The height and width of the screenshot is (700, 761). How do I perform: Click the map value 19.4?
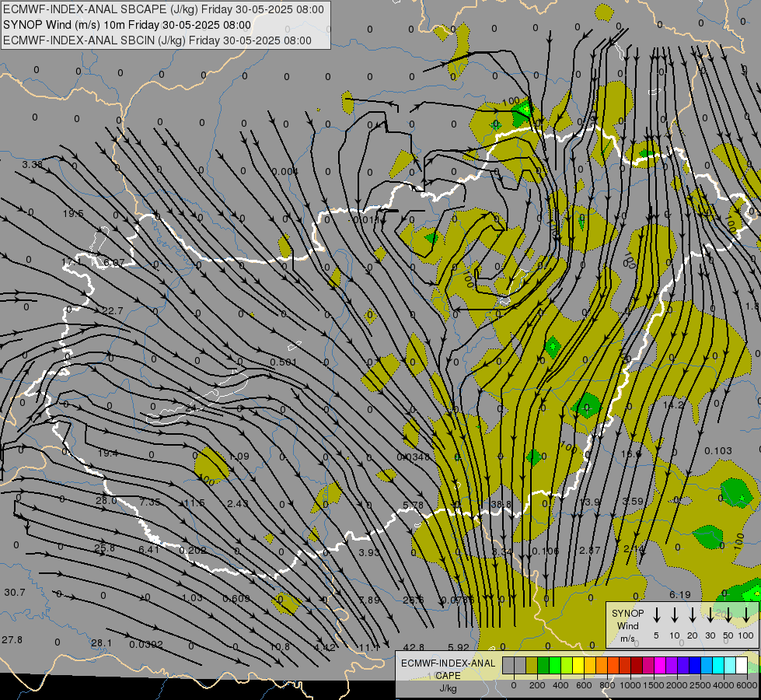point(108,453)
